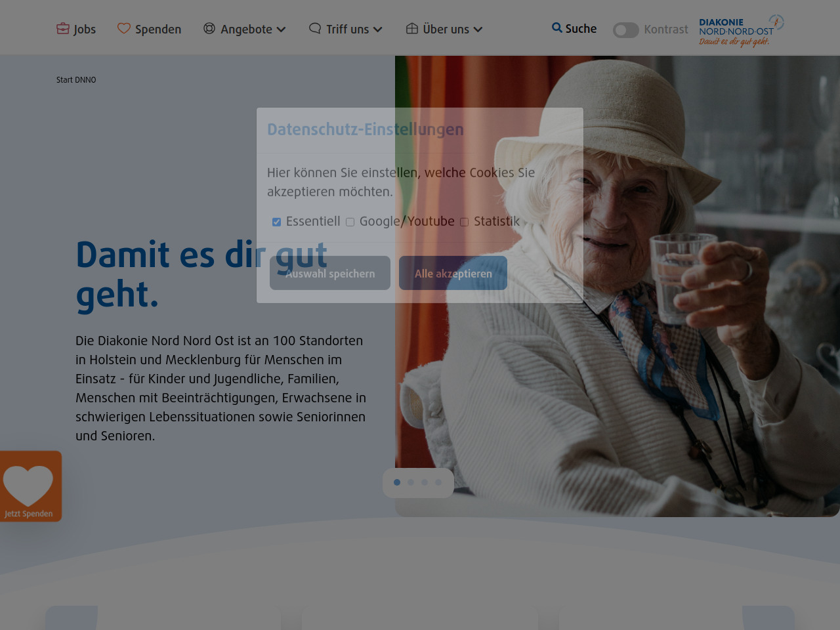This screenshot has width=840, height=630.
Task: Click the Diakonie Nord Nord Ost logo
Action: 741,31
